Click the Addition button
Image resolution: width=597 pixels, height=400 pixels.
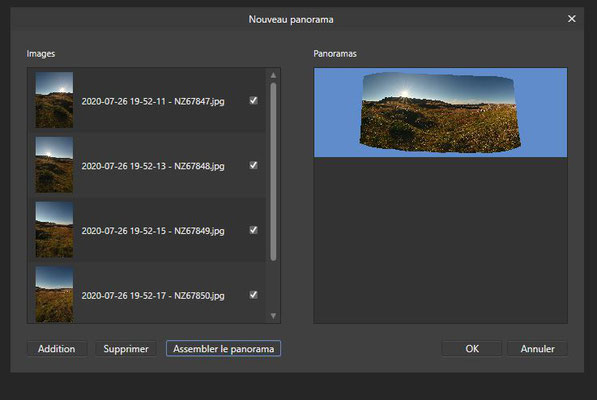pyautogui.click(x=57, y=349)
